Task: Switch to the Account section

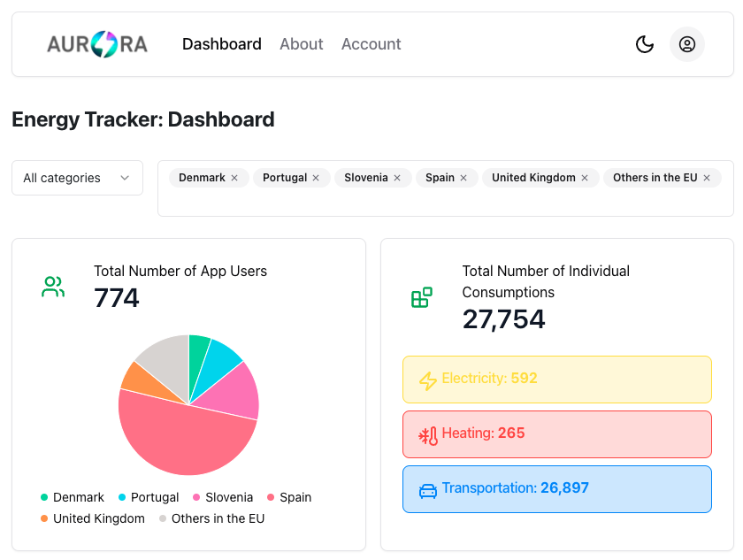Action: (x=371, y=43)
